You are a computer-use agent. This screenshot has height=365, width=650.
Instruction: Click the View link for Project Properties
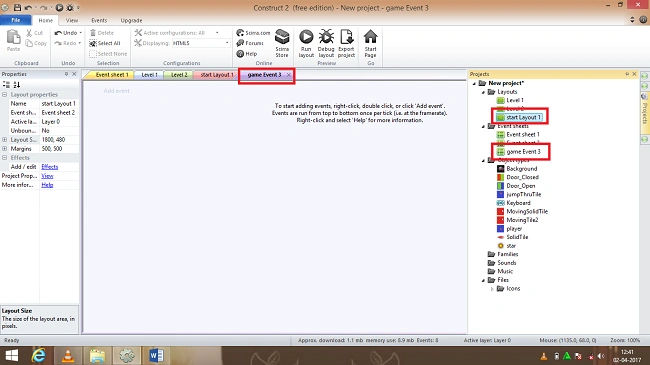point(47,176)
